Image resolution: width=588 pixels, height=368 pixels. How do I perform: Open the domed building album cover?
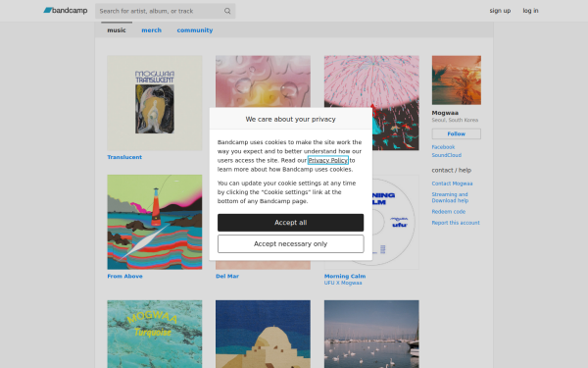coord(263,334)
